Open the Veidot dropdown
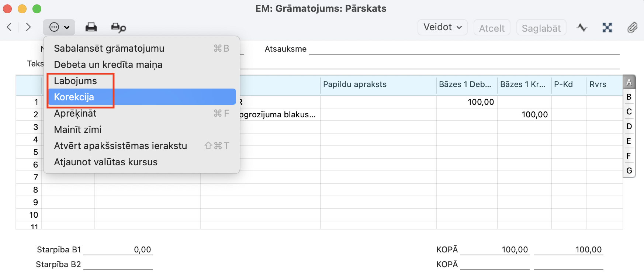Image resolution: width=644 pixels, height=276 pixels. point(442,27)
